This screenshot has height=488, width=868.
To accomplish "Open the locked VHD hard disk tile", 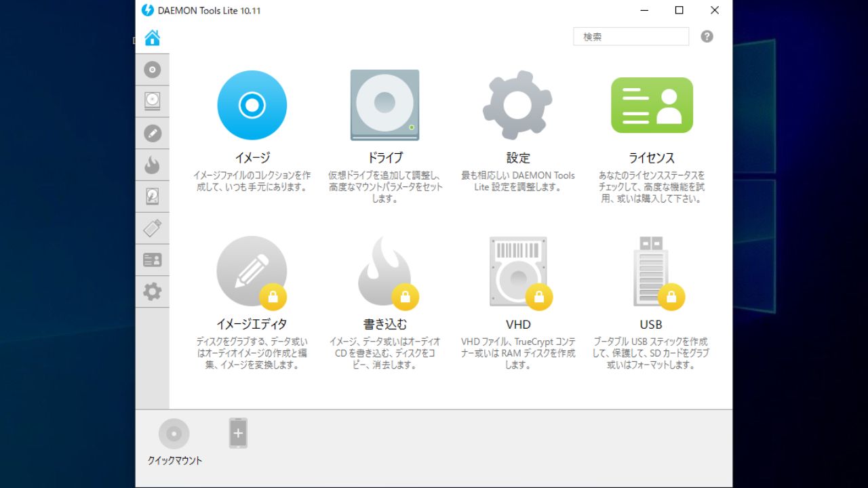I will click(x=520, y=272).
